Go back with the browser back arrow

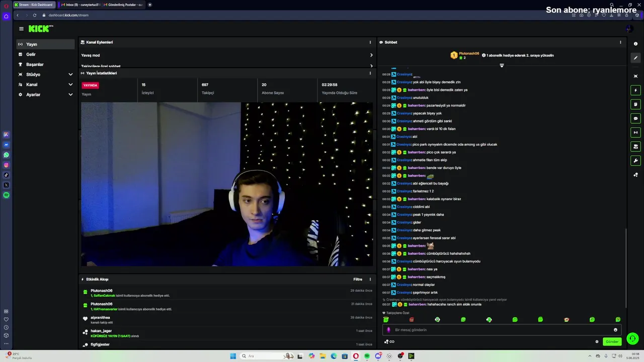coord(18,15)
